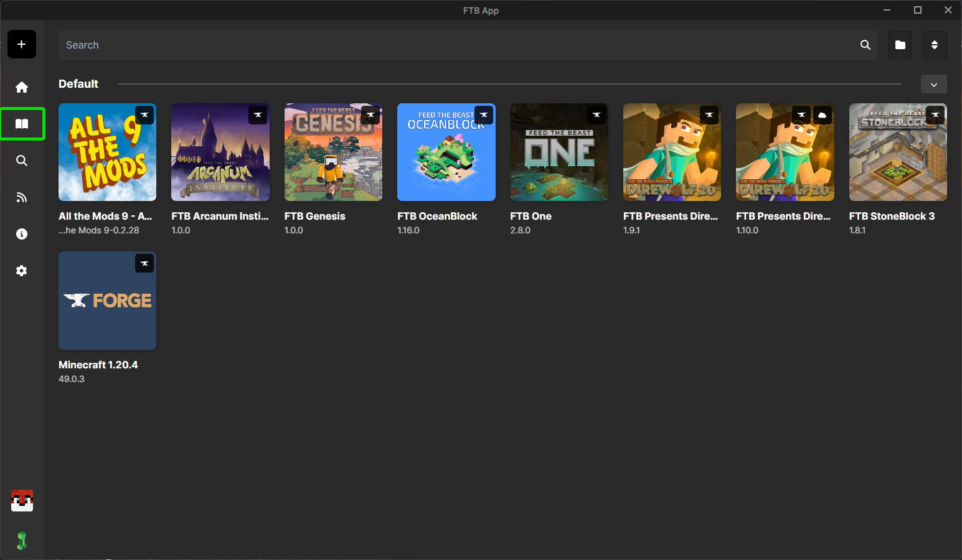Click the Forge badge on FTB OceanBlock
Image resolution: width=962 pixels, height=560 pixels.
point(484,115)
